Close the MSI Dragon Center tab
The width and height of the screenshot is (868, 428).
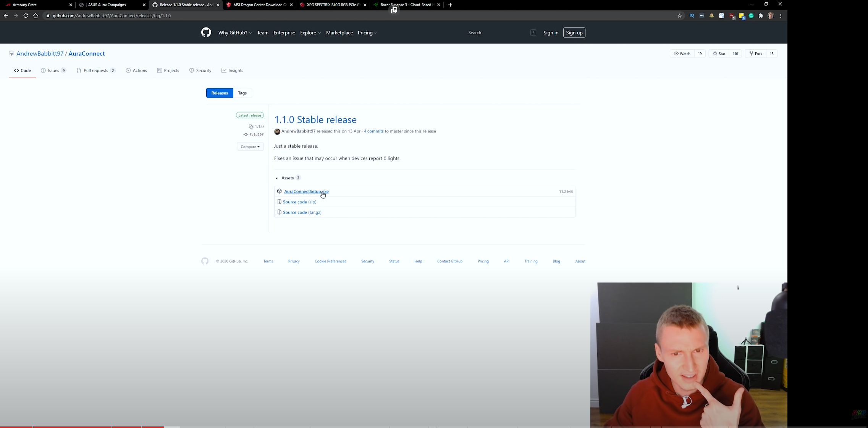(291, 5)
